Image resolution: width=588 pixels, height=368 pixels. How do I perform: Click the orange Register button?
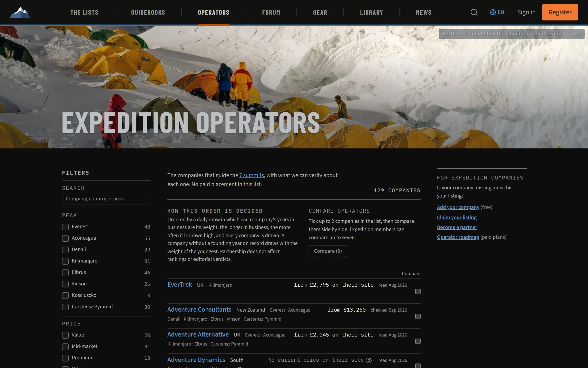coord(560,12)
